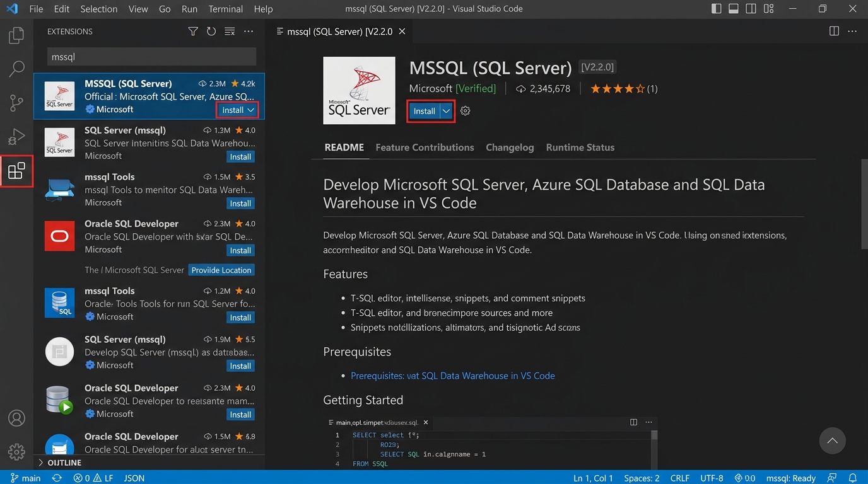Open the Explorer view in the activity bar
Image resolution: width=868 pixels, height=484 pixels.
point(16,35)
